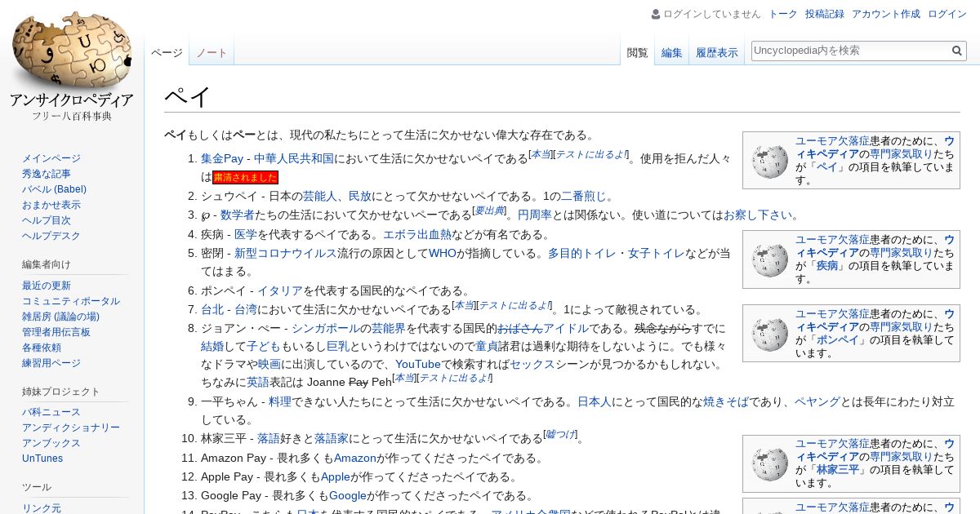
Task: Open the 集金Pay article link
Action: pos(222,158)
